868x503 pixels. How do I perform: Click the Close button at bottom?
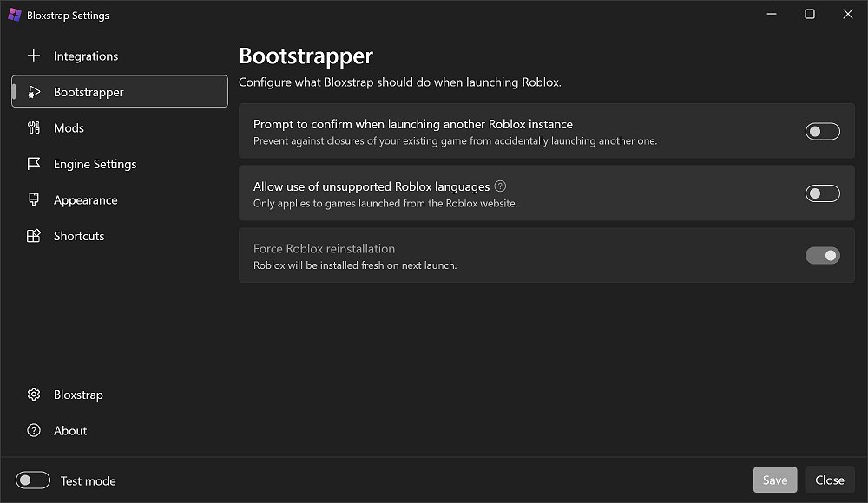[829, 480]
